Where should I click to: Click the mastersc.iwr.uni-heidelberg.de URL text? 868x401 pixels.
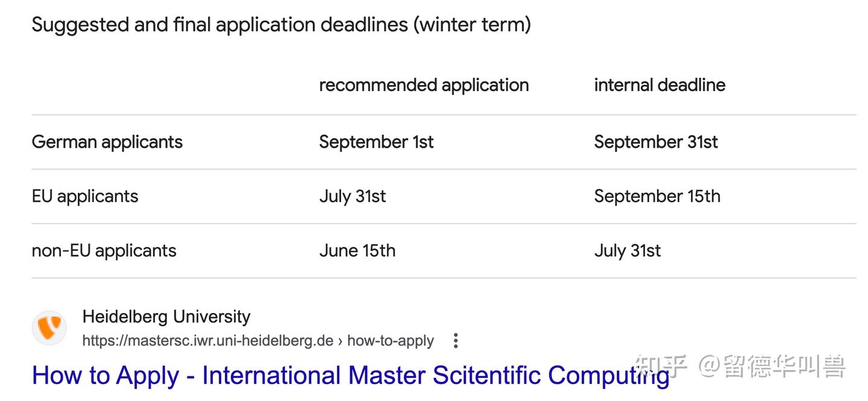(x=207, y=341)
